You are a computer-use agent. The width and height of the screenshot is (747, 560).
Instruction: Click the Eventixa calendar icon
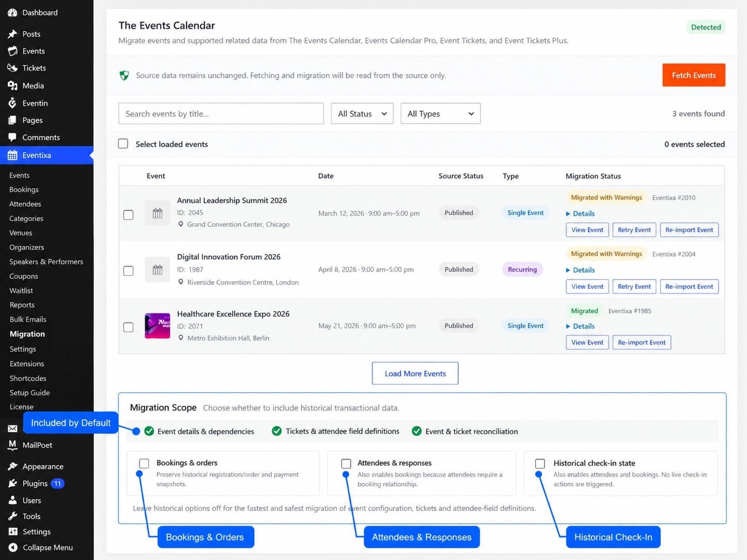[12, 155]
